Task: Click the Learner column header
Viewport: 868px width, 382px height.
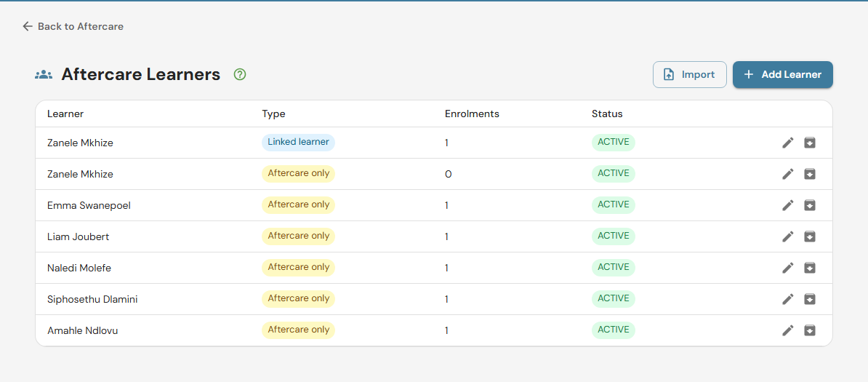Action: coord(65,114)
